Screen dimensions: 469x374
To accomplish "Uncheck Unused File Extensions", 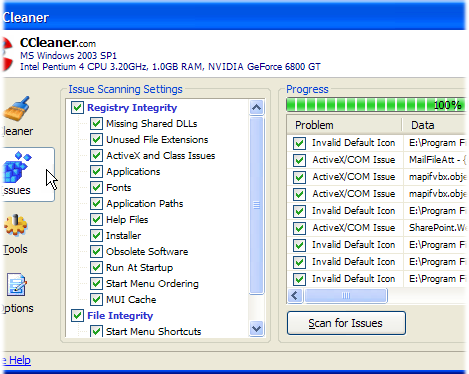I will click(96, 140).
